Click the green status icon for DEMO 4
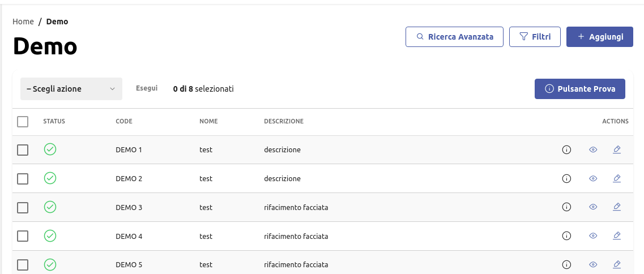644x274 pixels. pyautogui.click(x=50, y=236)
